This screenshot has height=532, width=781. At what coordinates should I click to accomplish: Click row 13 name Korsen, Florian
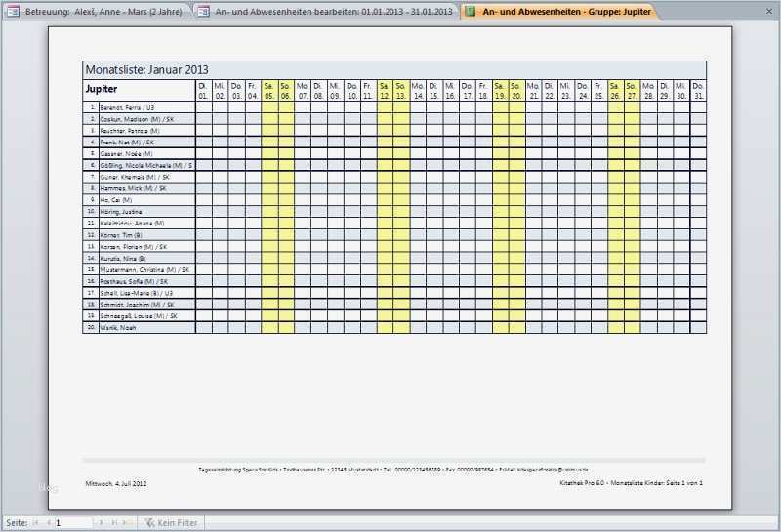[134, 247]
